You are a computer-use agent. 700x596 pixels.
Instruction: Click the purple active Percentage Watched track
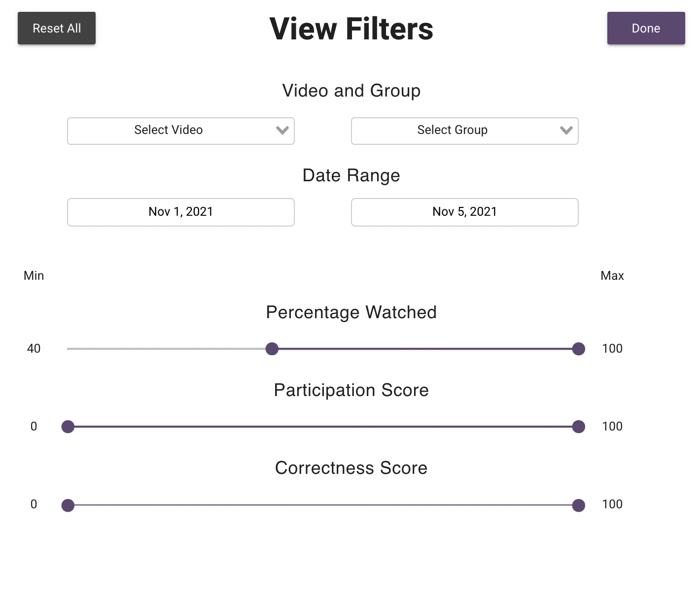[x=425, y=349]
